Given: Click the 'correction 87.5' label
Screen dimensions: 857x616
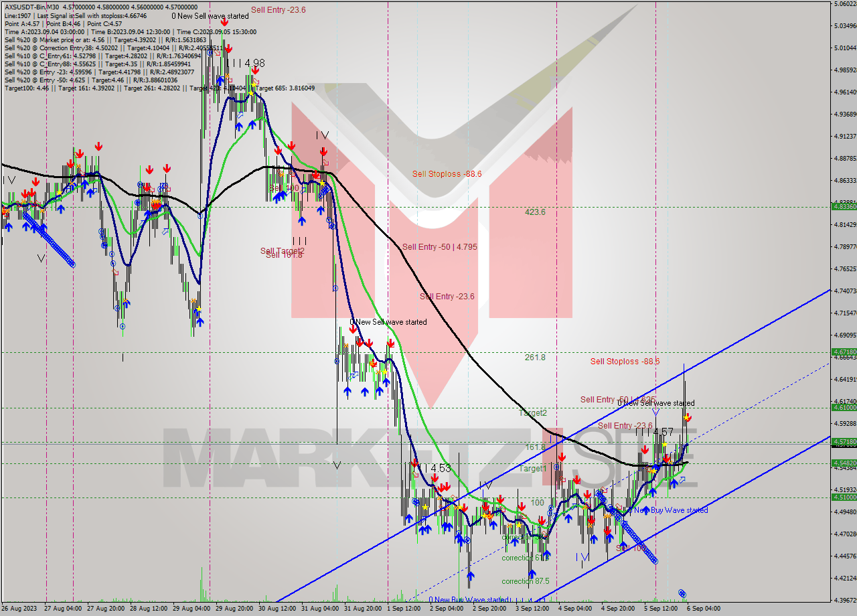Looking at the screenshot, I should 526,581.
